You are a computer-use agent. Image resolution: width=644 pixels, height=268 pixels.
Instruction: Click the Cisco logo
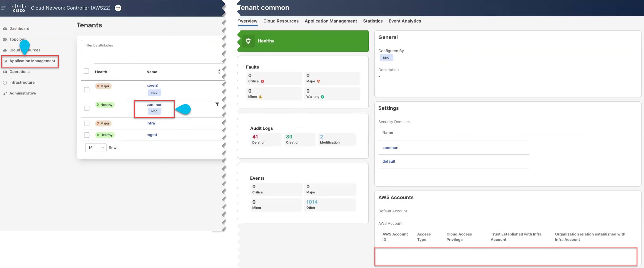(19, 8)
